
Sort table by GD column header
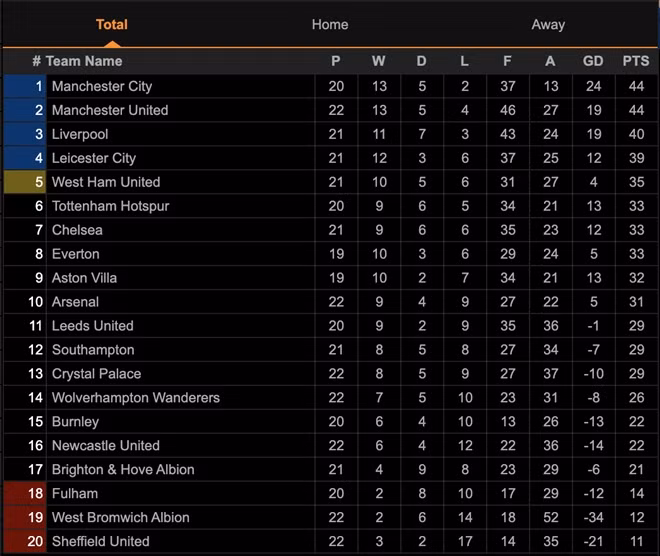pyautogui.click(x=593, y=61)
